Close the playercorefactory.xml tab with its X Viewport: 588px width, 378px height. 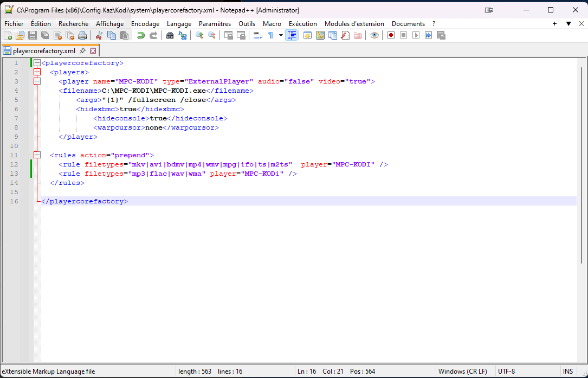pyautogui.click(x=93, y=50)
